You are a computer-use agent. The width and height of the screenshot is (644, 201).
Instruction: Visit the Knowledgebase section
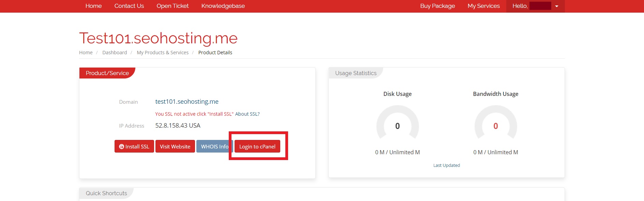point(223,6)
